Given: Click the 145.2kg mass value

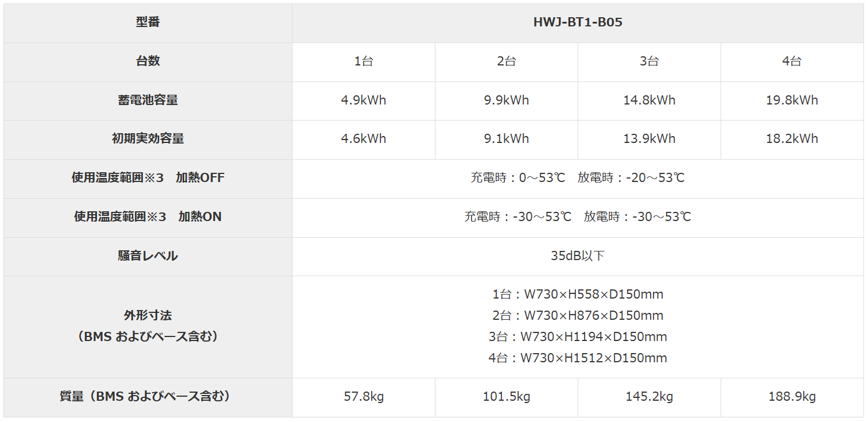Looking at the screenshot, I should coord(649,397).
